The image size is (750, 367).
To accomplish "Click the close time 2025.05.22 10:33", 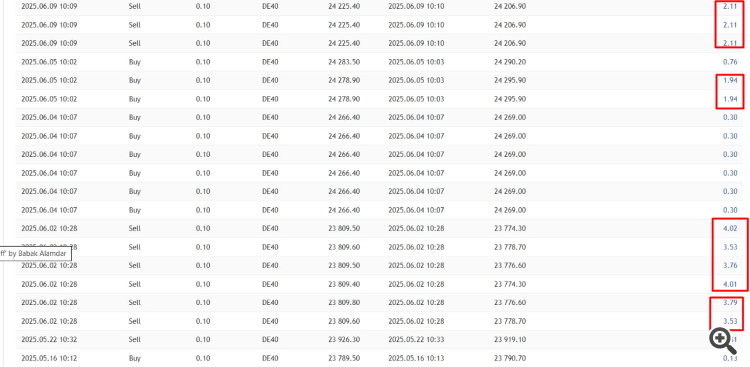I will coord(416,340).
